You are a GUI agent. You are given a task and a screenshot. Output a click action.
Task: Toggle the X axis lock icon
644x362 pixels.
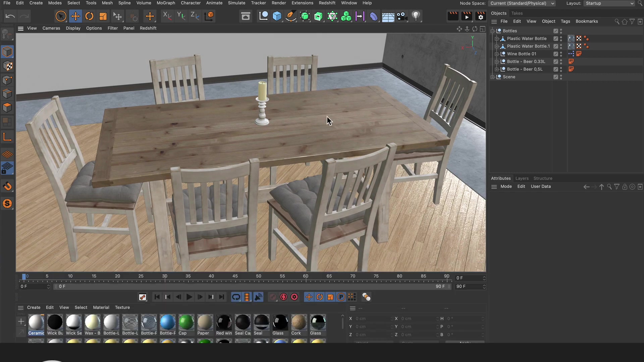pos(167,16)
